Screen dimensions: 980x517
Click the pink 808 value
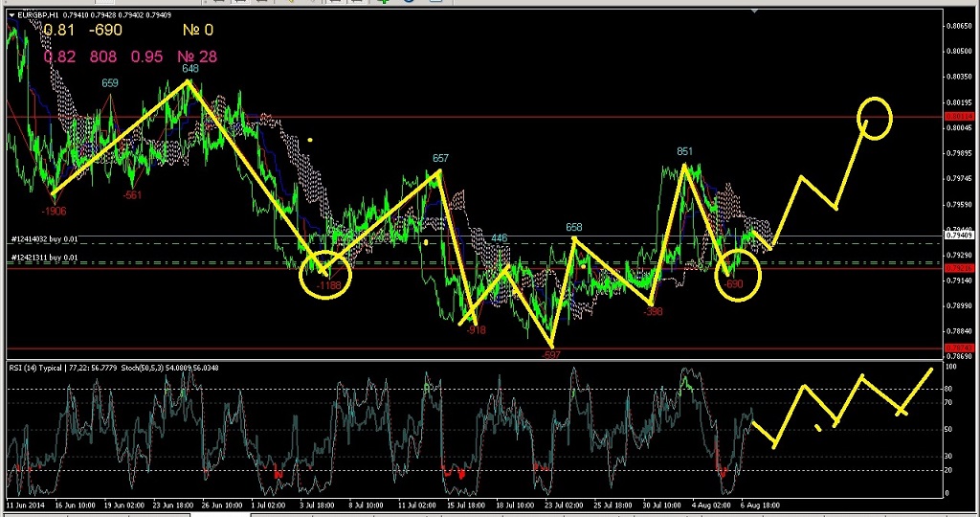[103, 56]
